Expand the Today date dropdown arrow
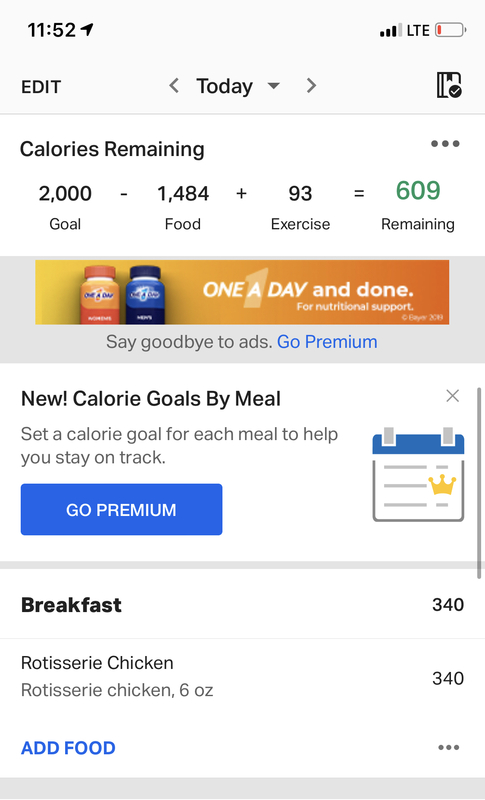Viewport: 485px width, 800px height. [x=274, y=86]
